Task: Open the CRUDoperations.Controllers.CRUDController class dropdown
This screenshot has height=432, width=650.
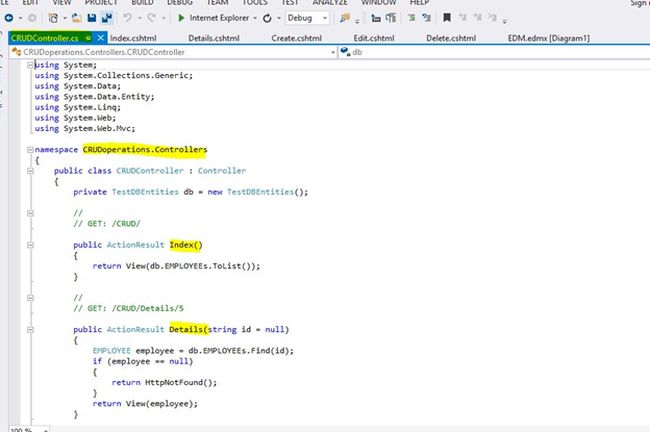Action: coord(173,52)
